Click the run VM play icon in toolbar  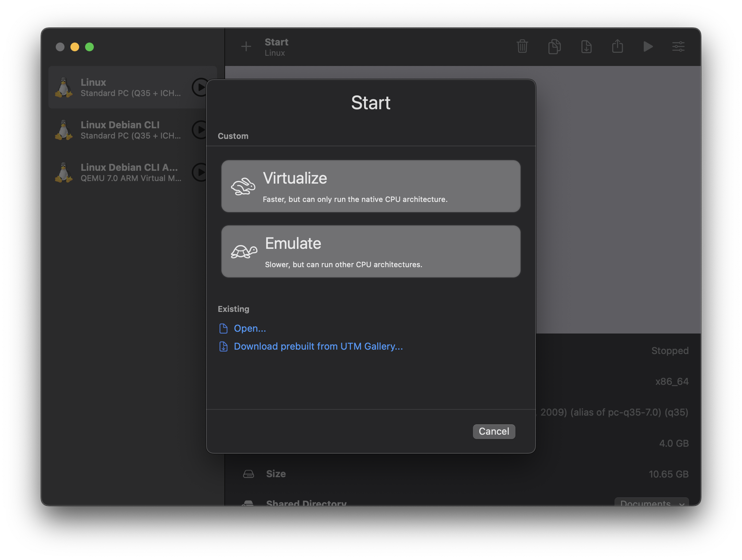648,47
